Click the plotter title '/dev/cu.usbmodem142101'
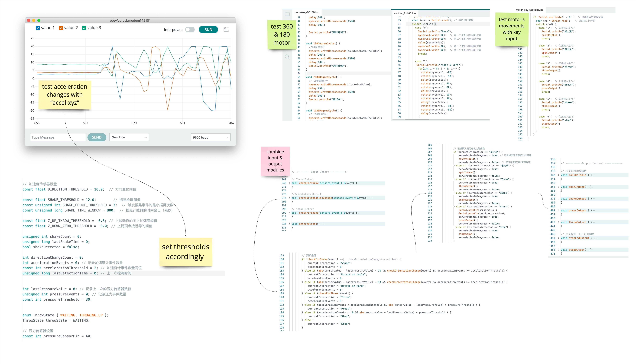The height and width of the screenshot is (364, 636). coord(130,20)
